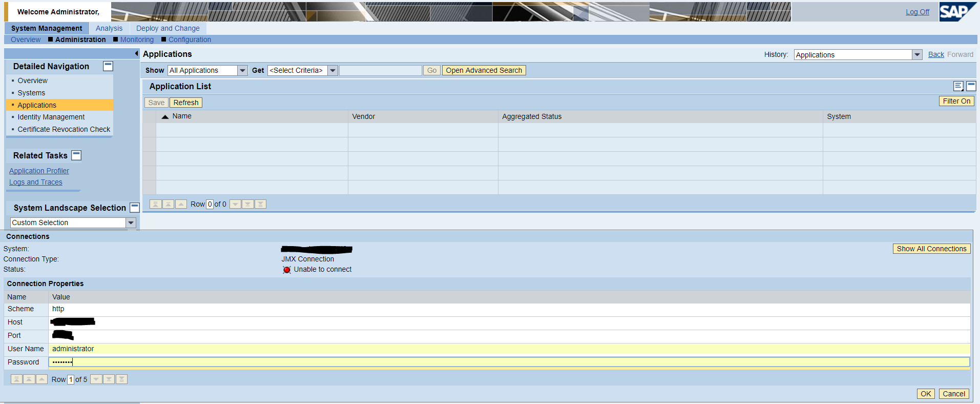The width and height of the screenshot is (980, 404).
Task: Cancel the connection dialog
Action: click(954, 394)
